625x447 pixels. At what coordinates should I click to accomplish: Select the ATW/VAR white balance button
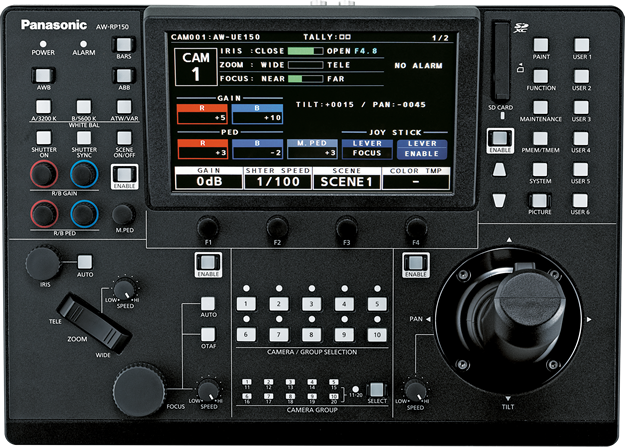pos(124,106)
